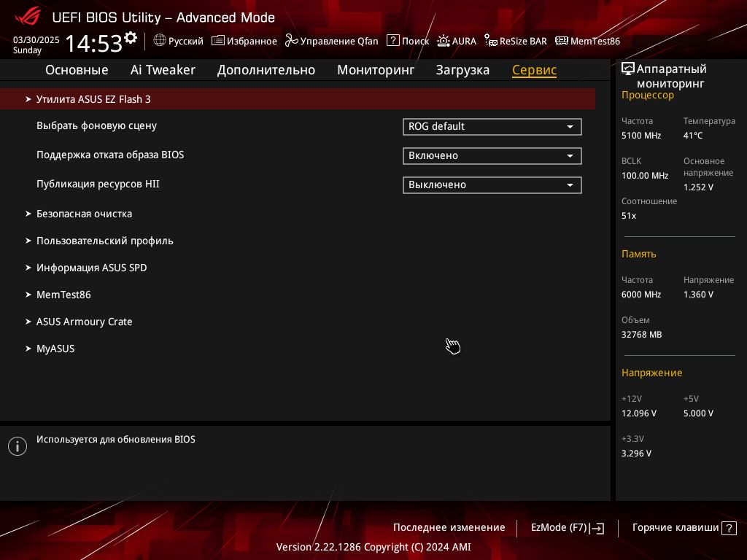747x560 pixels.
Task: Click the info circle icon
Action: pyautogui.click(x=18, y=446)
